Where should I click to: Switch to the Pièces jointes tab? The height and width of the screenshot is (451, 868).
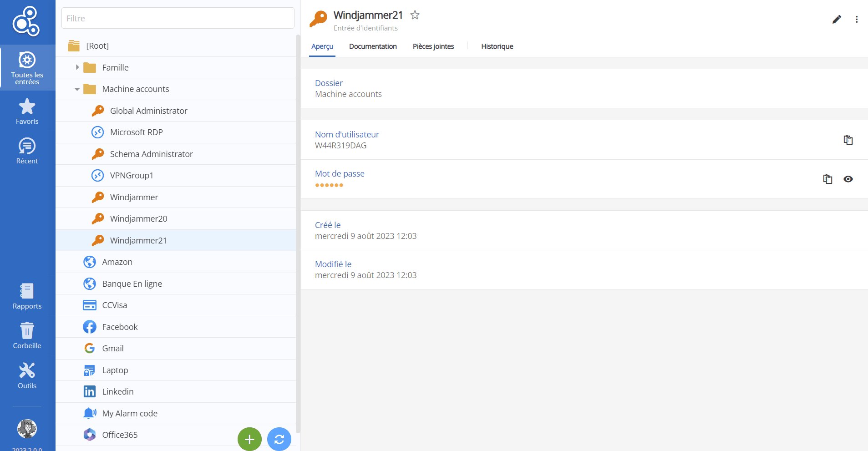click(433, 46)
